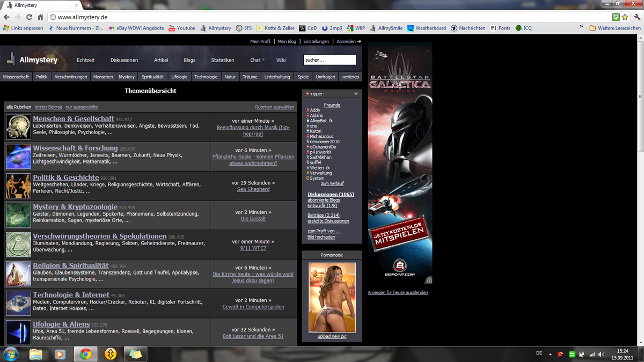Open the Echtzeit section
Image resolution: width=644 pixels, height=362 pixels.
[85, 60]
